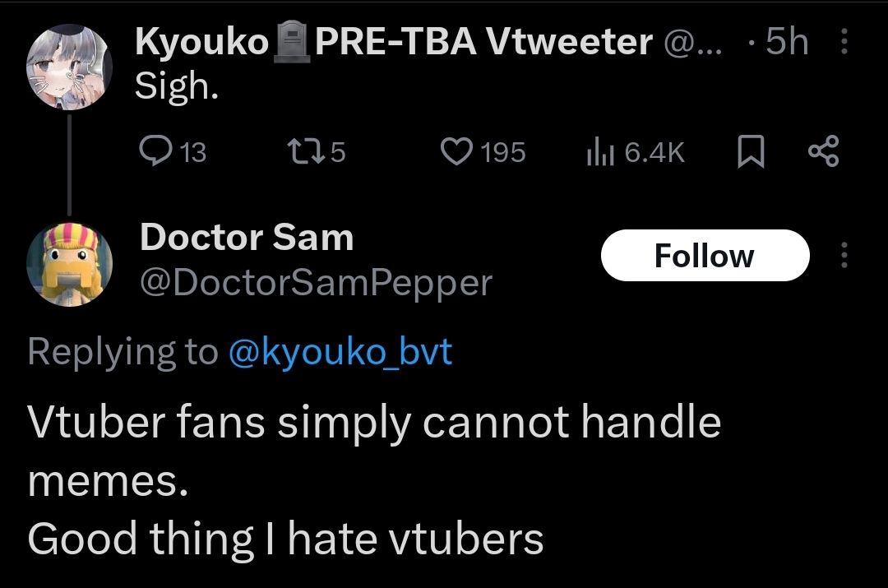Bookmark Kyouko's "Sigh." tweet

coord(751,151)
